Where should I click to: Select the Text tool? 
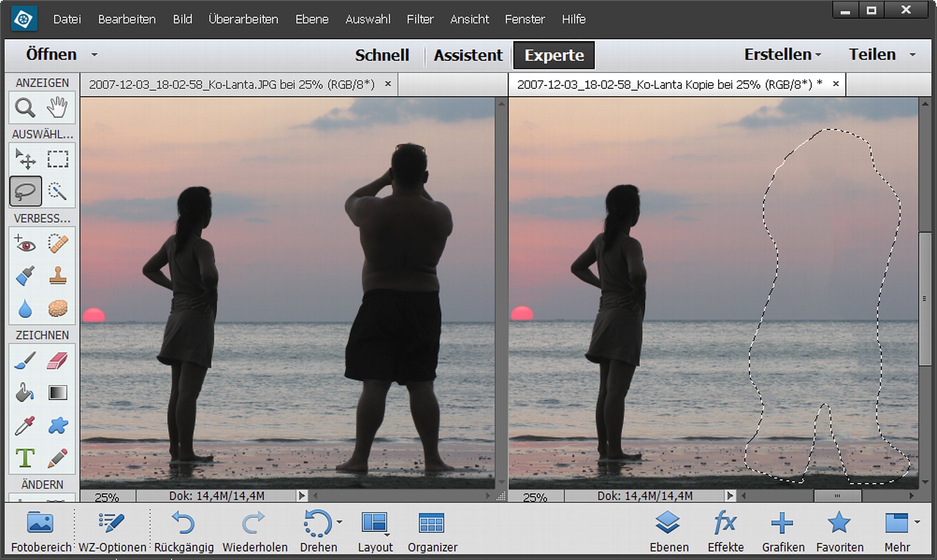pyautogui.click(x=25, y=458)
